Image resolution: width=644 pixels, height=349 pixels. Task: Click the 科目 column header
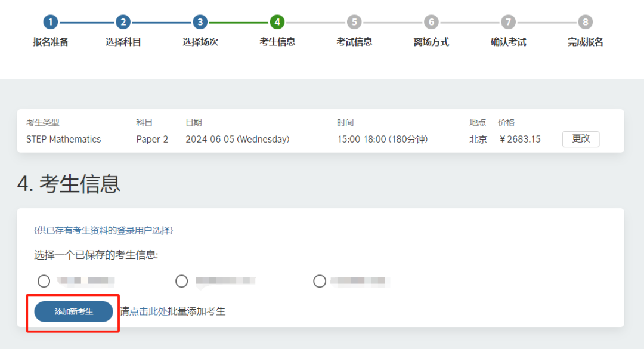(144, 122)
